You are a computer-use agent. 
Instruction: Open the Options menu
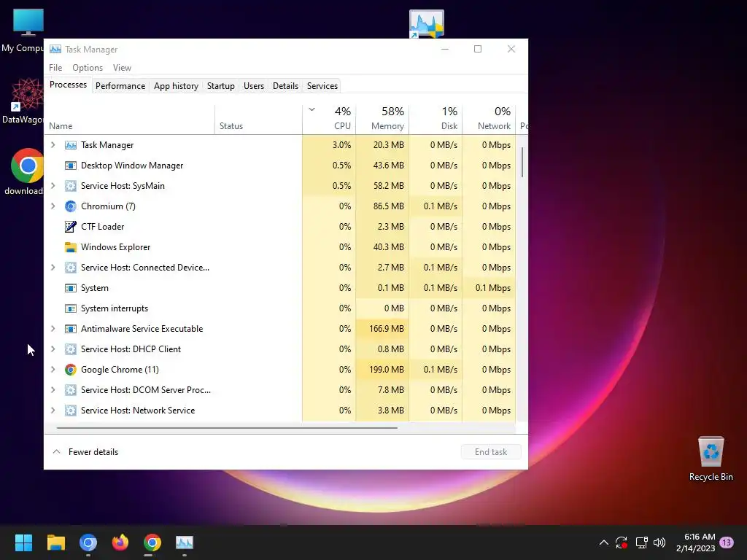(x=88, y=68)
